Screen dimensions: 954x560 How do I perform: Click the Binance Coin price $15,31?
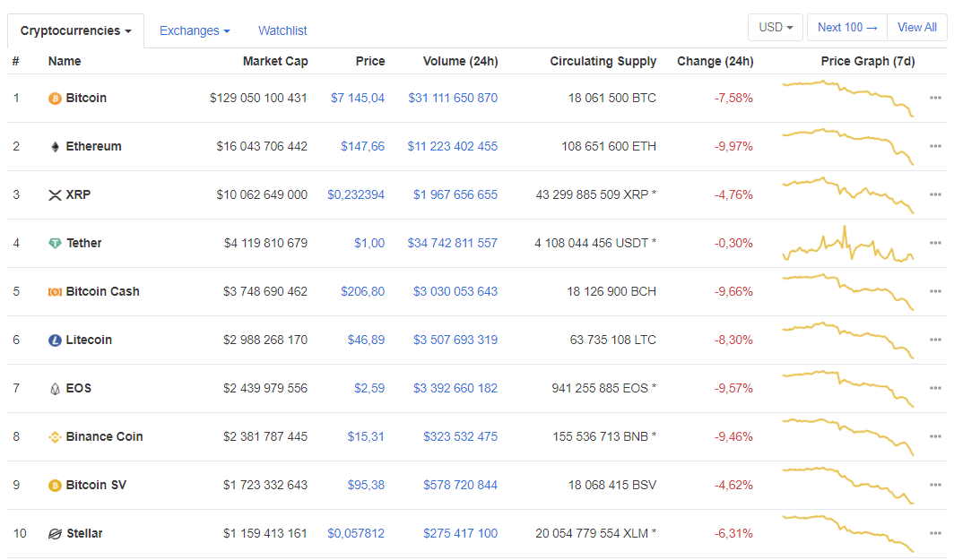coord(366,436)
